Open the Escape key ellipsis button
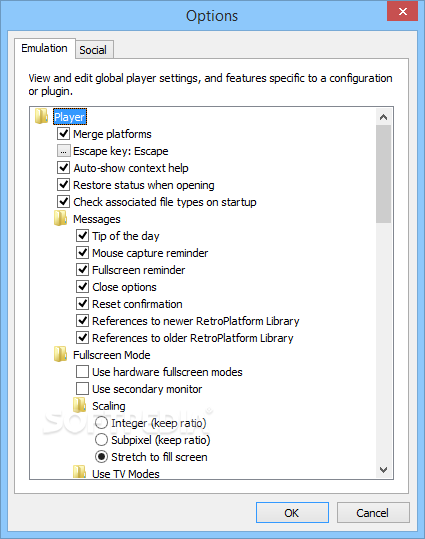The image size is (425, 539). click(x=63, y=151)
